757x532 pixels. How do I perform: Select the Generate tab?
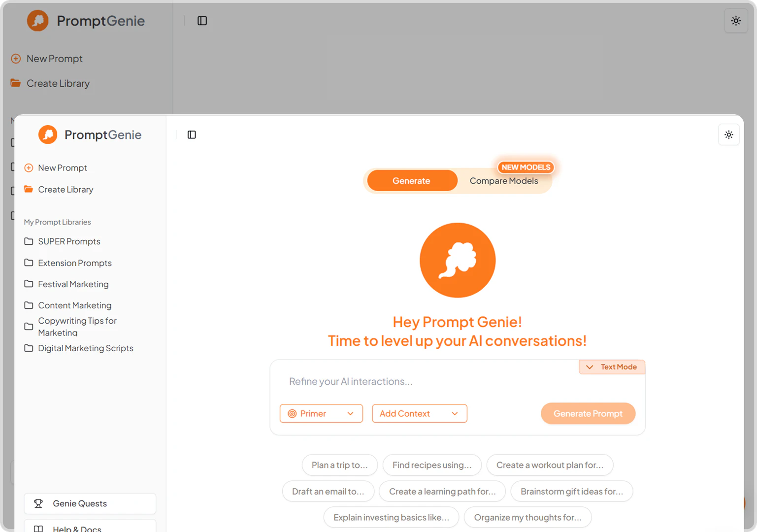pyautogui.click(x=411, y=181)
